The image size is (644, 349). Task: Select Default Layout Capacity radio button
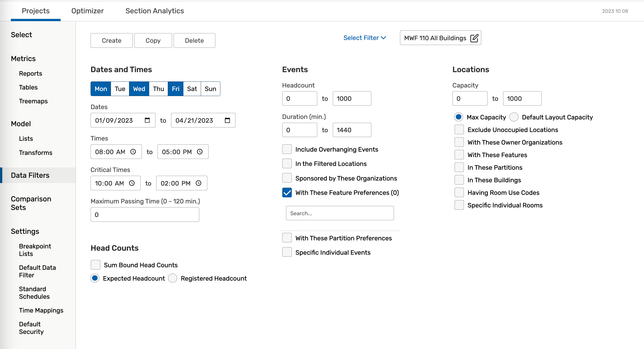[x=514, y=117]
